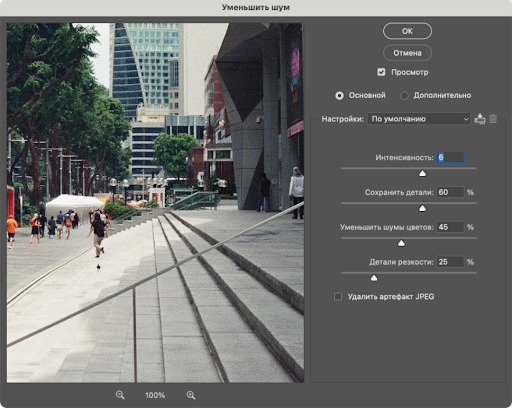The height and width of the screenshot is (408, 512).
Task: Open the Настройки preset dropdown
Action: click(x=419, y=119)
